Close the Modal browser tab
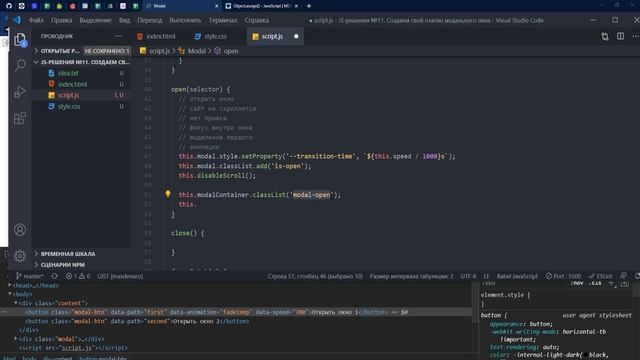 (216, 6)
